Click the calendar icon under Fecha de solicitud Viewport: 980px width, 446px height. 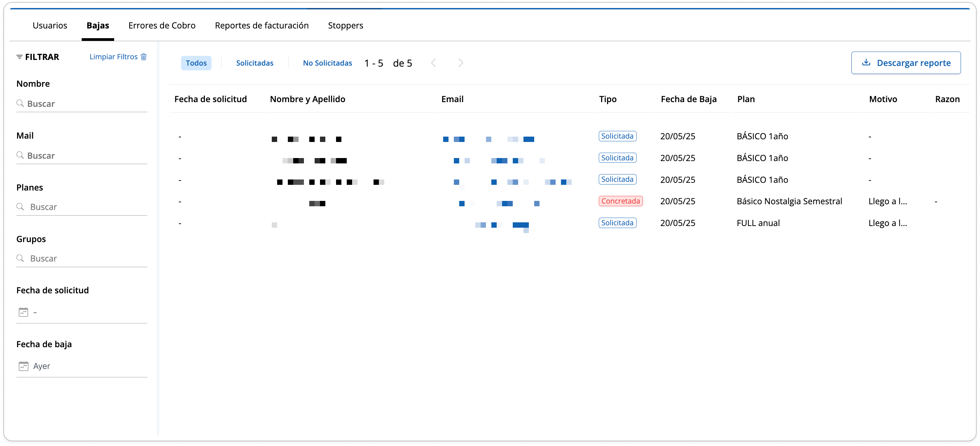pyautogui.click(x=23, y=312)
